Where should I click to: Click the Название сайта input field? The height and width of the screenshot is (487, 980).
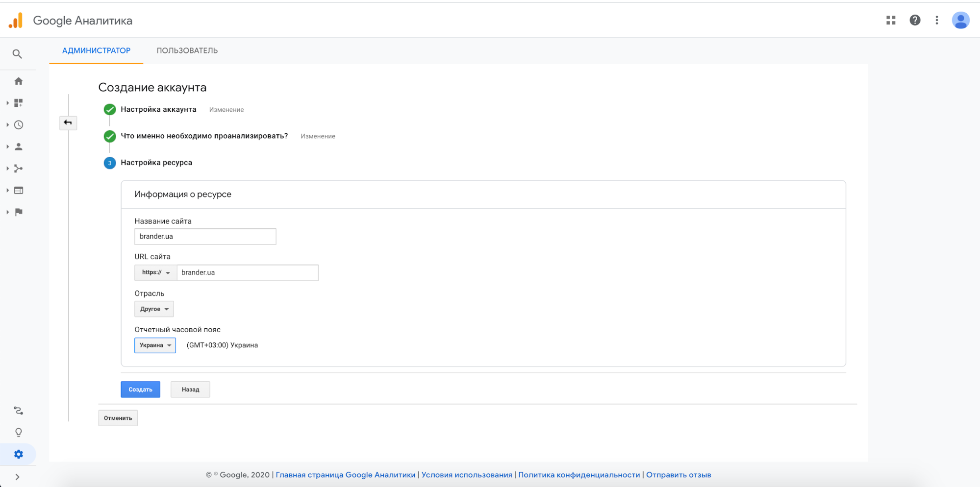[205, 237]
